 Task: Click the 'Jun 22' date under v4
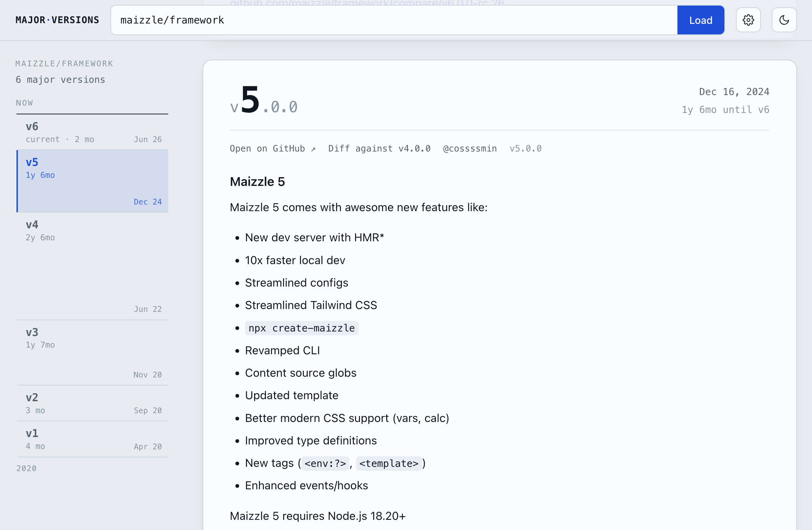point(148,309)
